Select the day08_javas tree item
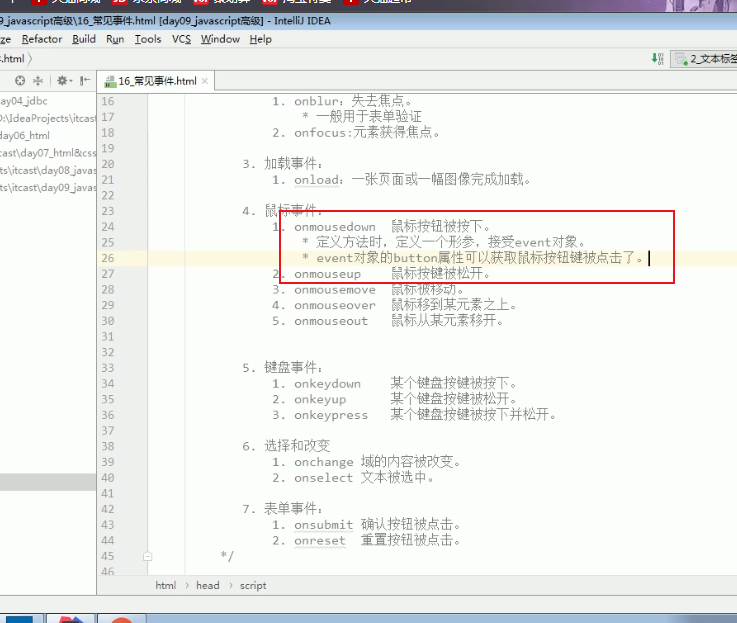The image size is (737, 623). coord(47,171)
